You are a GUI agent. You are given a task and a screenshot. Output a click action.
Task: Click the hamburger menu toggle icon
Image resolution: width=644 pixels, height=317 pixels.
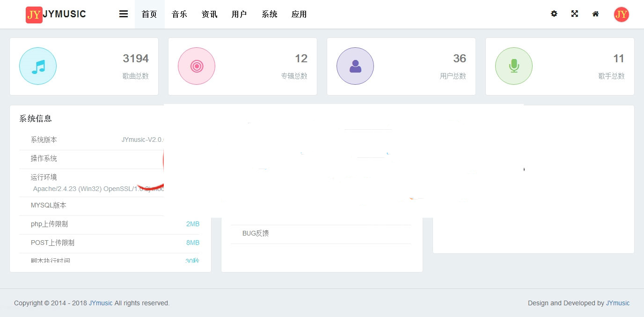click(x=124, y=14)
